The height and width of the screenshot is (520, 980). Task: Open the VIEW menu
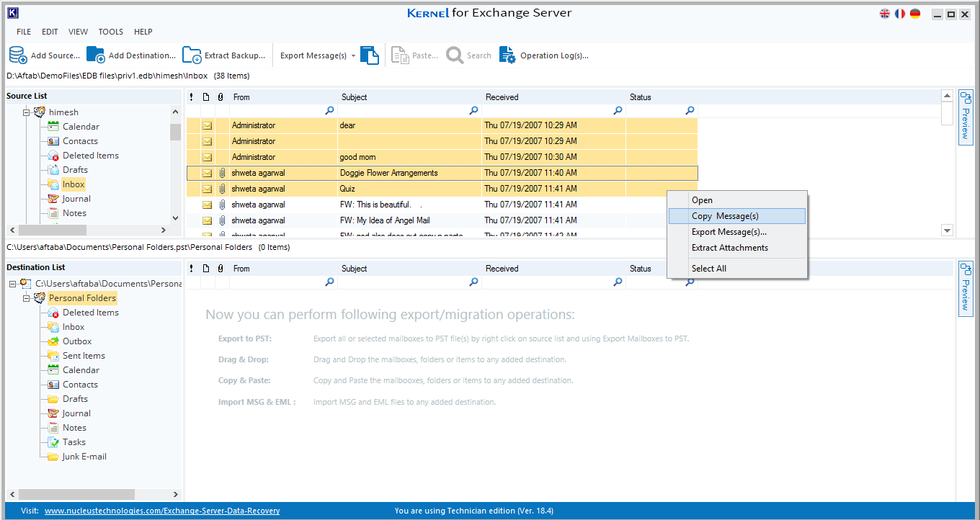tap(79, 32)
